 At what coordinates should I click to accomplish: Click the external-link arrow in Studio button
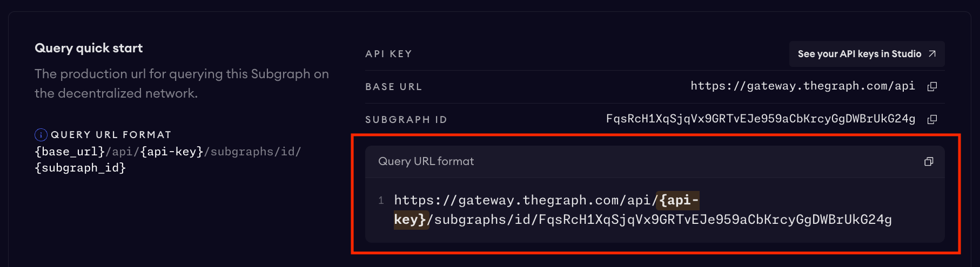coord(932,54)
